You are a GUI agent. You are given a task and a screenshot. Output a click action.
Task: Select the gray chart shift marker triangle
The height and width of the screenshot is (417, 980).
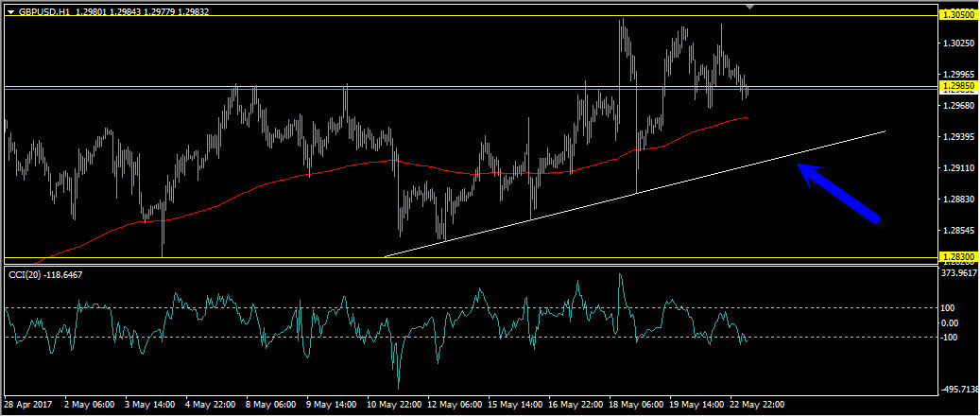[750, 7]
